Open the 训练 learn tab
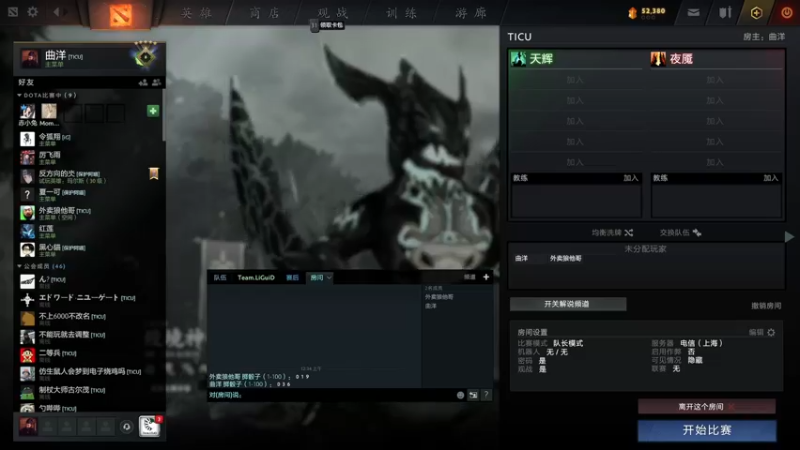Screen dimensions: 800x450 (401, 13)
